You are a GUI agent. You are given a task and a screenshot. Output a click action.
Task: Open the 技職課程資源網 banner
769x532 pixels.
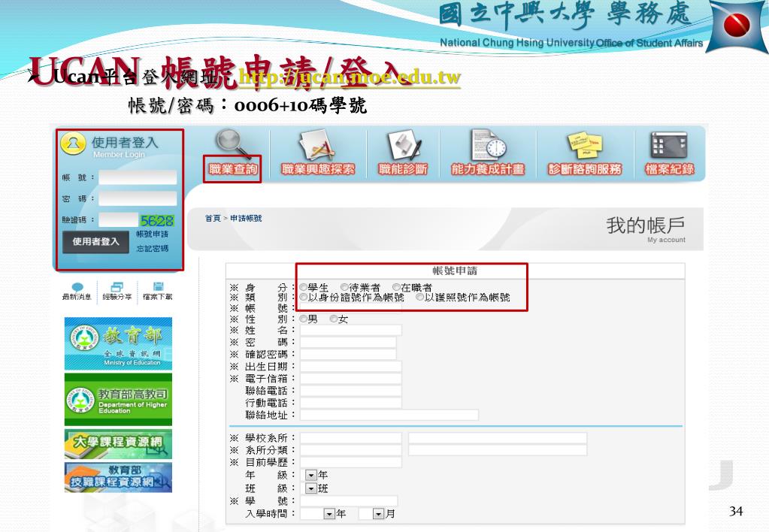pos(118,477)
